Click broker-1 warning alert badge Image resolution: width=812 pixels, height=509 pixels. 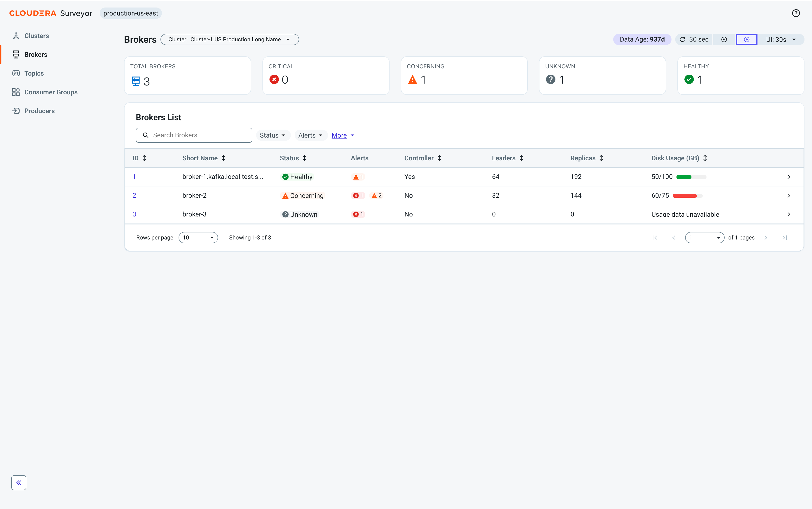point(358,177)
